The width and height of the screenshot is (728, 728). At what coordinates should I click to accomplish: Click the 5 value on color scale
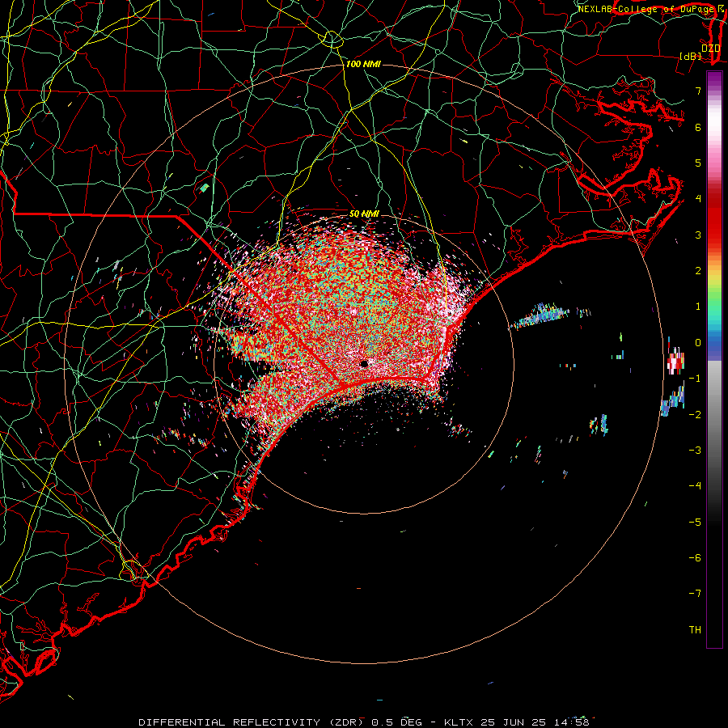point(698,163)
